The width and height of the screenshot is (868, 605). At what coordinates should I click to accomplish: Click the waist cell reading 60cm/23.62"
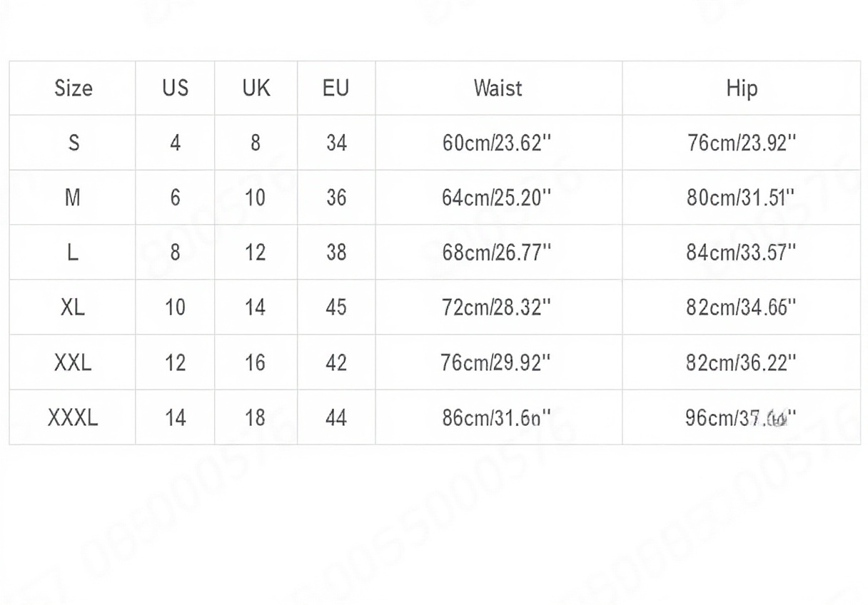point(498,143)
